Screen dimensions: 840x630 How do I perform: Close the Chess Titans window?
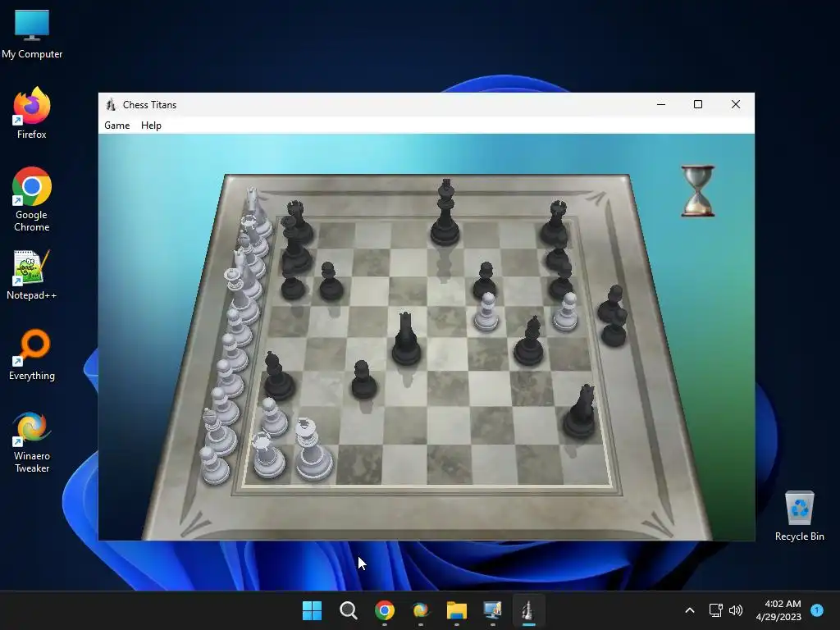pyautogui.click(x=736, y=104)
